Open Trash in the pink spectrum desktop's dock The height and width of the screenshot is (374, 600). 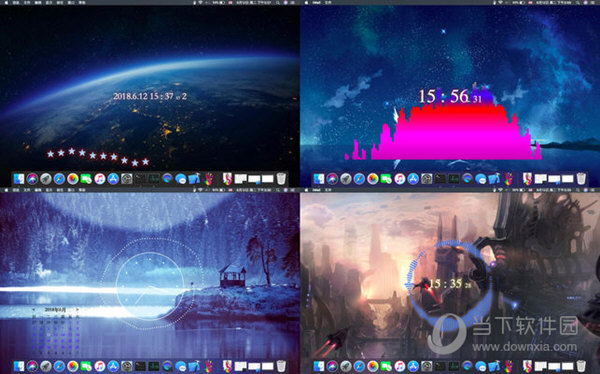[x=581, y=179]
